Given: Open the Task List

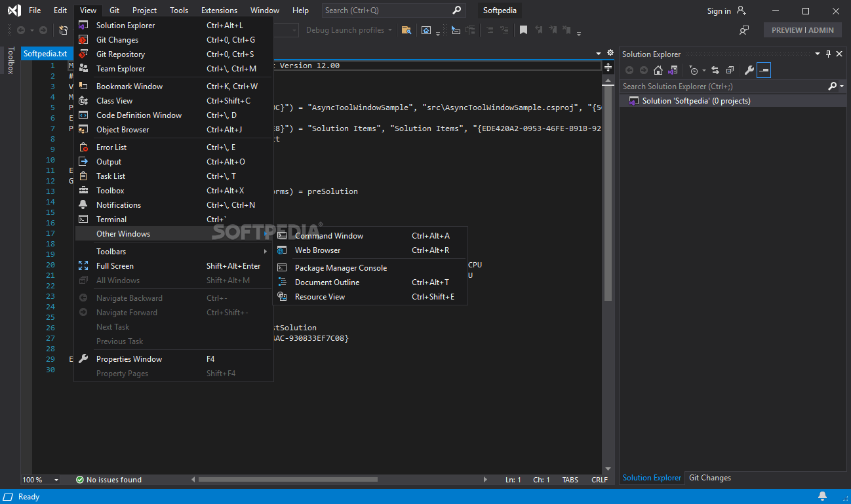Looking at the screenshot, I should (110, 176).
